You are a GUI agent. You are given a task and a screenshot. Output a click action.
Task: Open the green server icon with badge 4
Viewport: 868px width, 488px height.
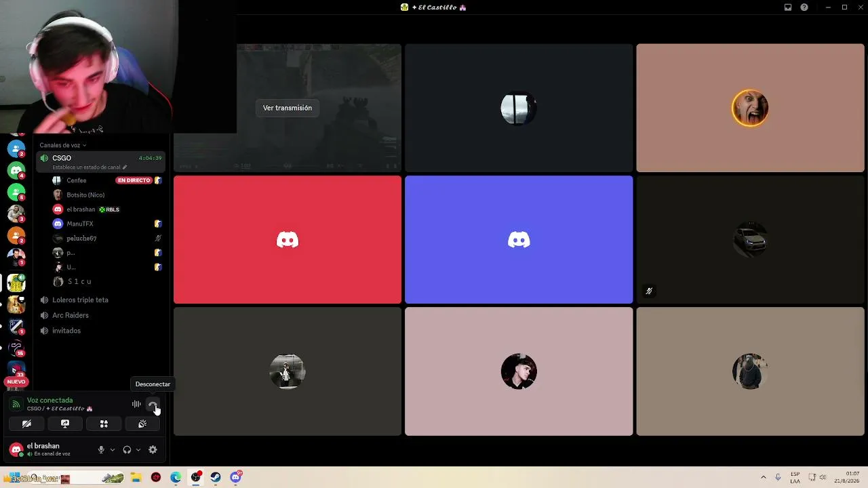[x=16, y=171]
